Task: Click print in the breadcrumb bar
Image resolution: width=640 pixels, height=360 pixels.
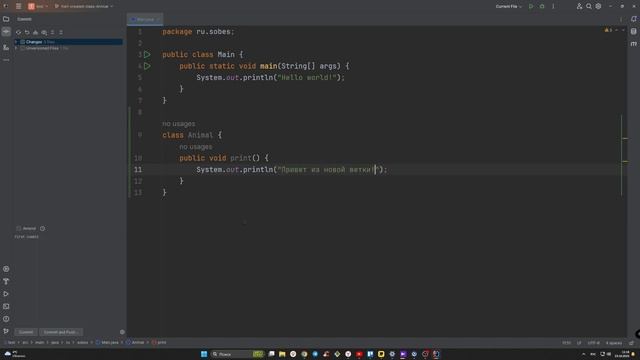Action: (x=159, y=342)
